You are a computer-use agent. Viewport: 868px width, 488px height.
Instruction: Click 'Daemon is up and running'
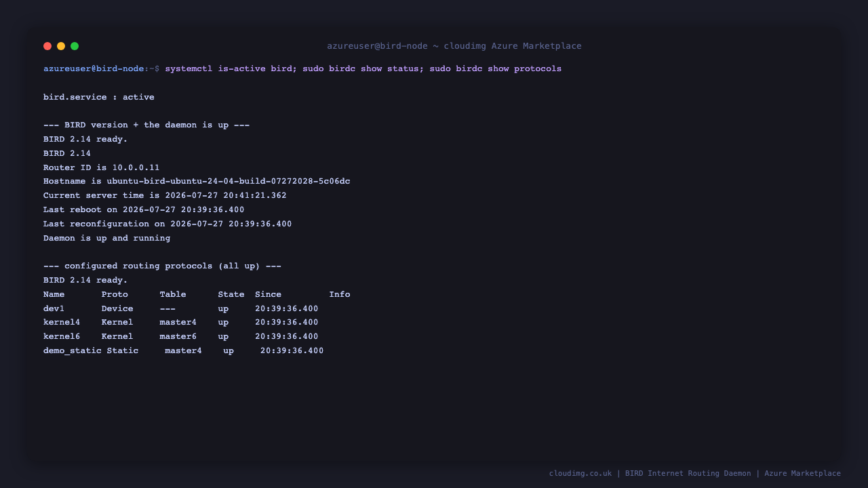(107, 239)
